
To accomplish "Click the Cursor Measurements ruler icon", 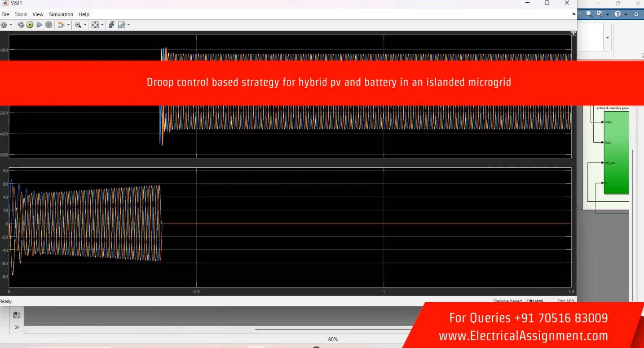I will pyautogui.click(x=121, y=24).
